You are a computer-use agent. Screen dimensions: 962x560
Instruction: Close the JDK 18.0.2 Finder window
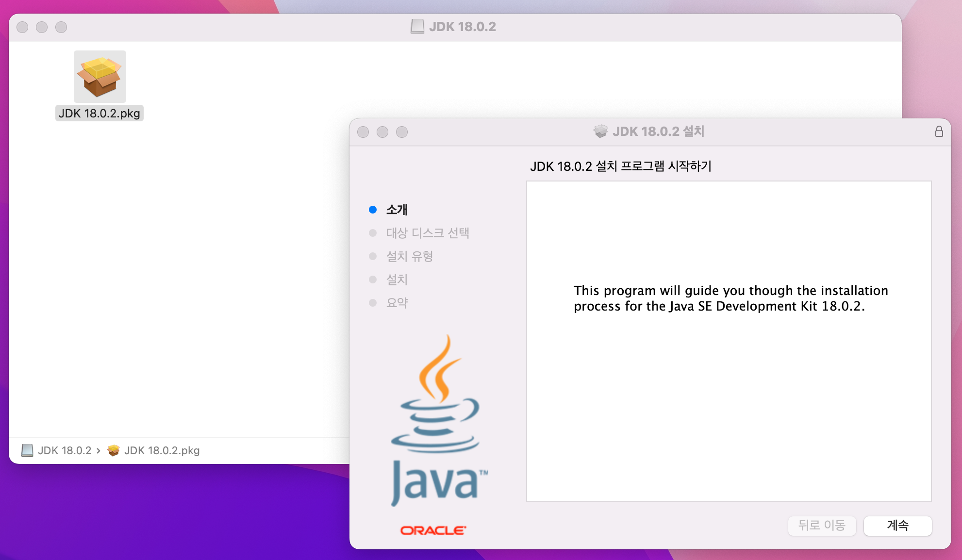pos(22,27)
